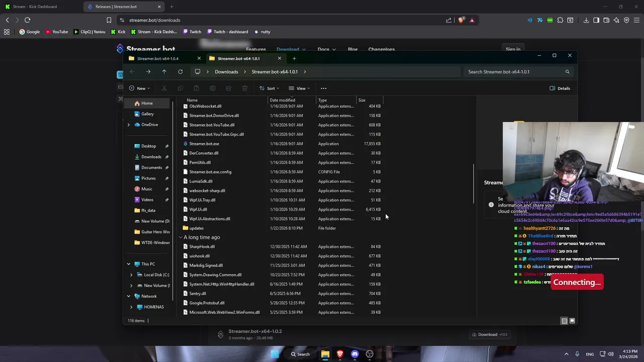Open pinned Pictures folder in sidebar
The width and height of the screenshot is (644, 362).
(148, 178)
